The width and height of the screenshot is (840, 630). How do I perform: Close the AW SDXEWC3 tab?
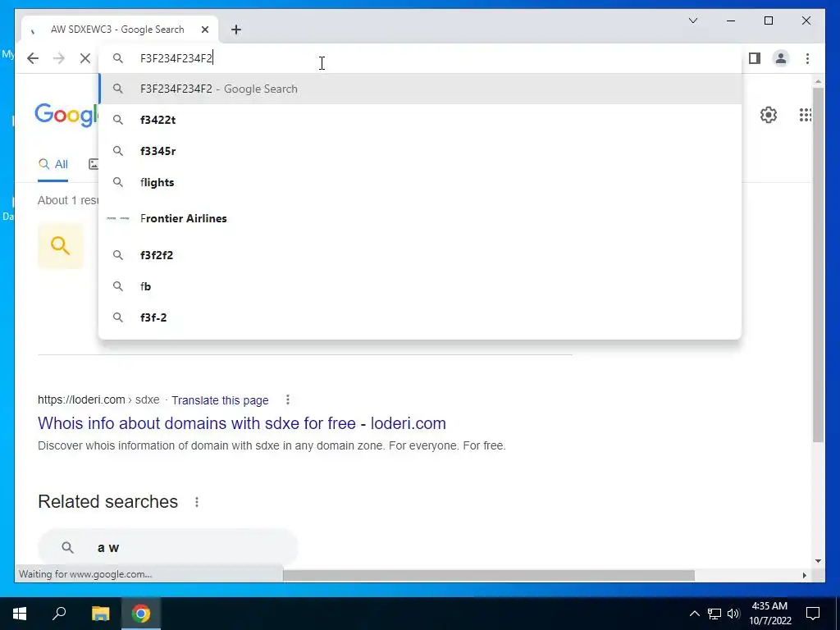(x=204, y=30)
